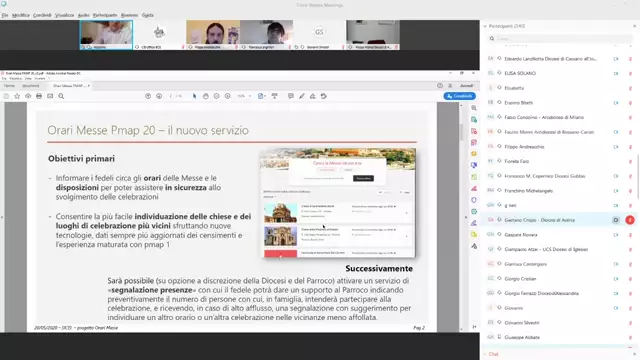Add a comment note using the speech bubble icon

[291, 96]
